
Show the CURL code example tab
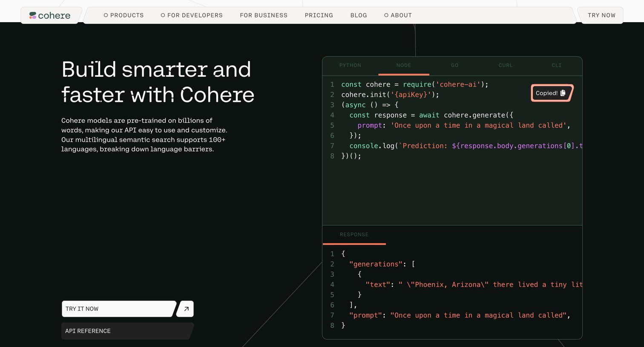point(506,65)
